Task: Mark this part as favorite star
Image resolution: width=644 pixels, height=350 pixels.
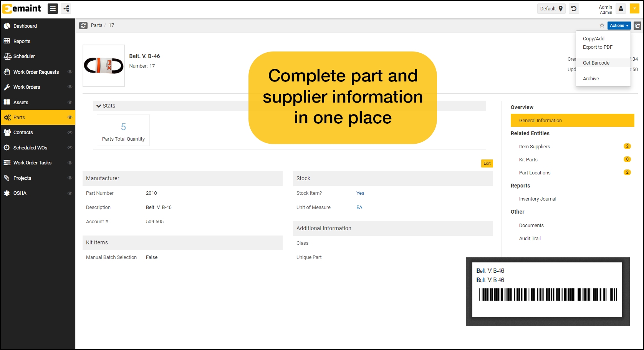Action: coord(602,25)
